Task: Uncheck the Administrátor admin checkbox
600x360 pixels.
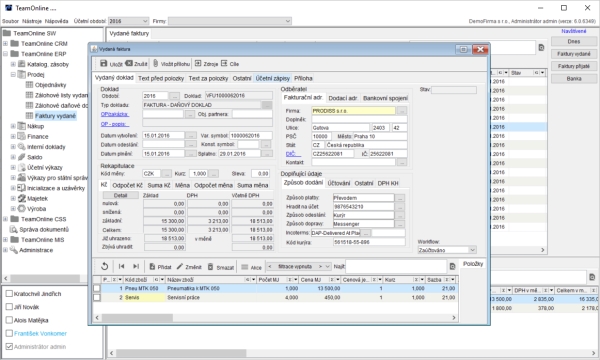Action: pos(9,346)
